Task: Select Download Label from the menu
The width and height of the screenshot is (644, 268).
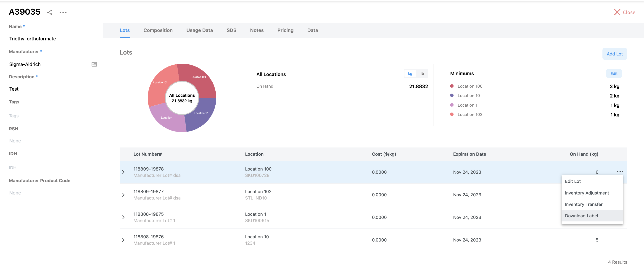Action: (x=581, y=216)
